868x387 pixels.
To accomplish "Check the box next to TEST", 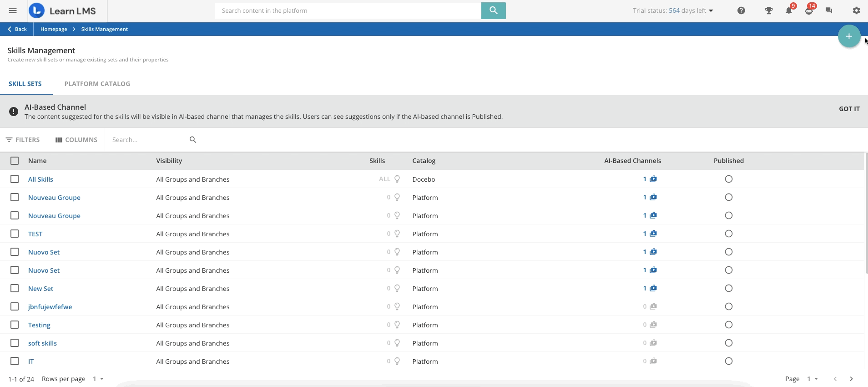I will click(x=15, y=234).
